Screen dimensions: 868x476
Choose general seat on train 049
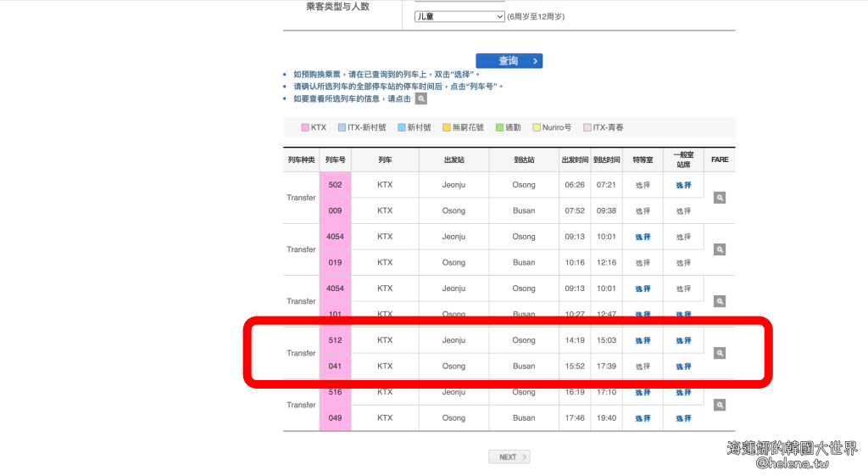[683, 418]
